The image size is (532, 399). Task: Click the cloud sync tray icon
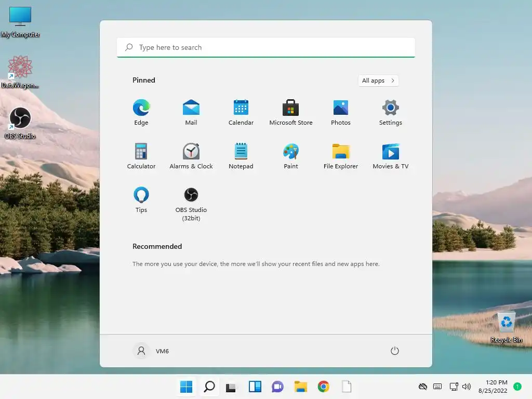click(423, 387)
